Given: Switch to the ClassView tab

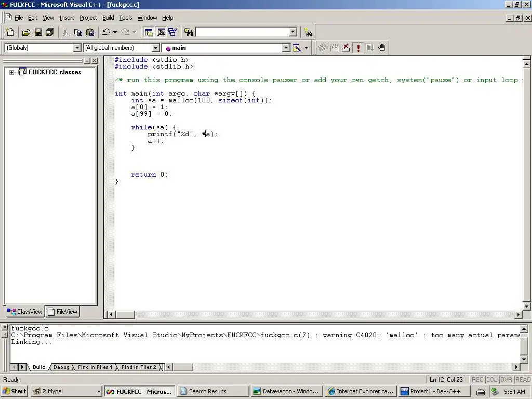Looking at the screenshot, I should [25, 312].
